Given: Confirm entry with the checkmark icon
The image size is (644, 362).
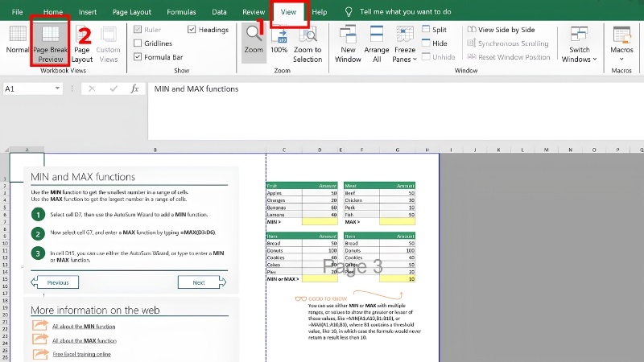Looking at the screenshot, I should [114, 88].
